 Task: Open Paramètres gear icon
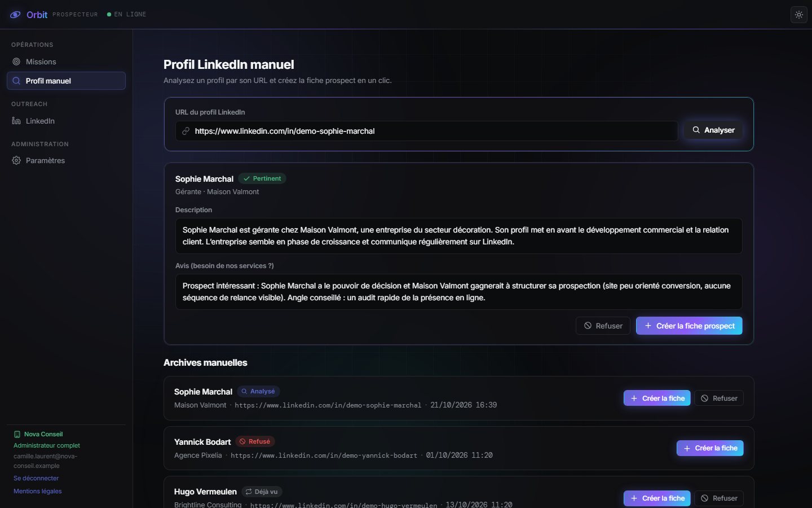tap(16, 160)
